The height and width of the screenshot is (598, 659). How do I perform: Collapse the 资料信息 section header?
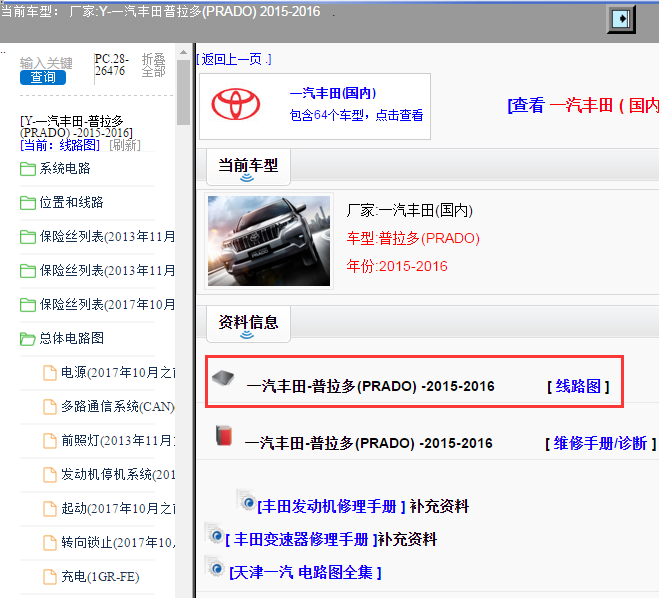248,324
